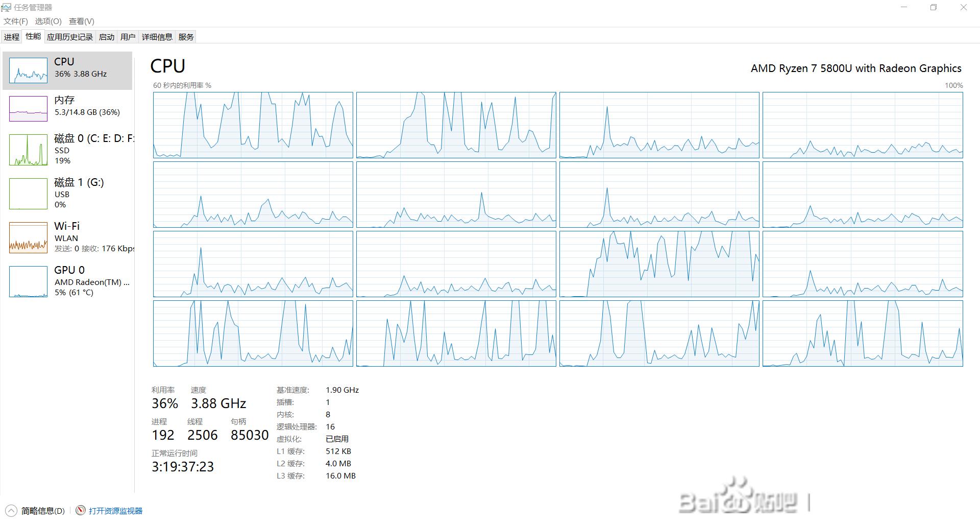Click the 速度 3.88 GHz value

tap(218, 404)
